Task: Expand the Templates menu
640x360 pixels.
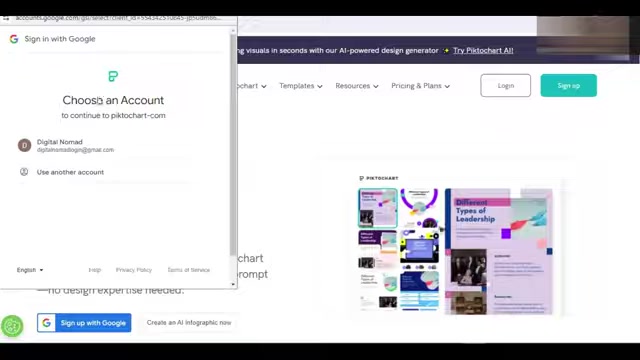Action: coord(301,86)
